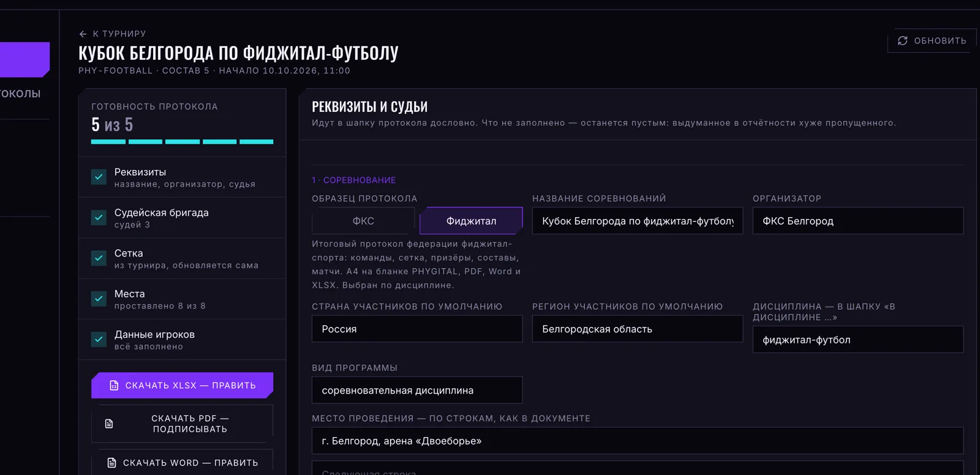Click the «Организатор» field with «ФКС Белгород»

[x=858, y=221]
